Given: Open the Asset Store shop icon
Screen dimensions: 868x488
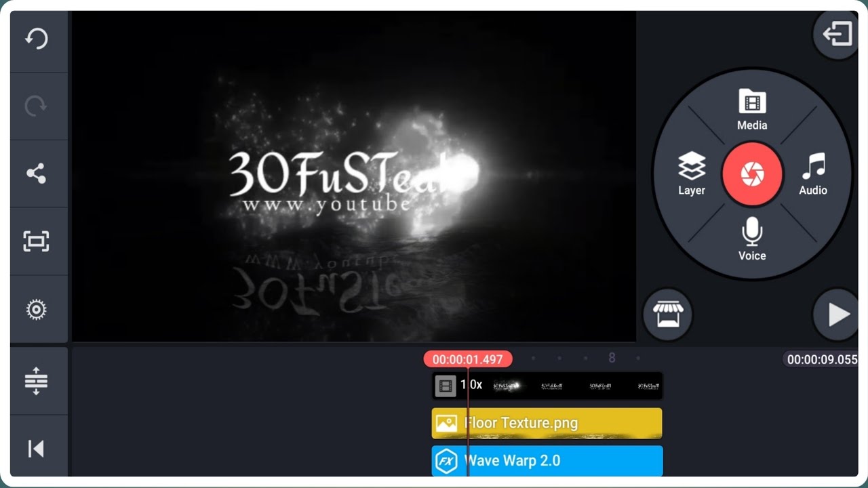Looking at the screenshot, I should pos(668,314).
